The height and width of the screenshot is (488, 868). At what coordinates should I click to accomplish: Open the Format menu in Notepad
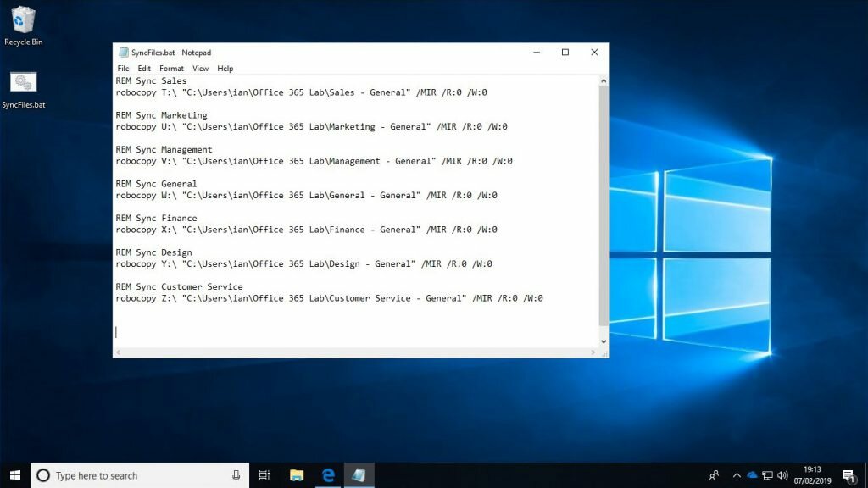[x=171, y=69]
